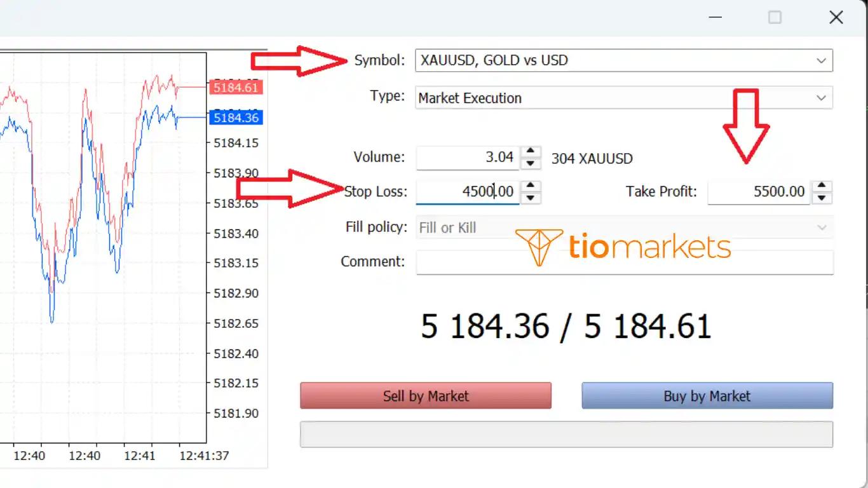Click the blue 5184.36 bid price label
Screen dimensions: 868x488
[x=236, y=118]
